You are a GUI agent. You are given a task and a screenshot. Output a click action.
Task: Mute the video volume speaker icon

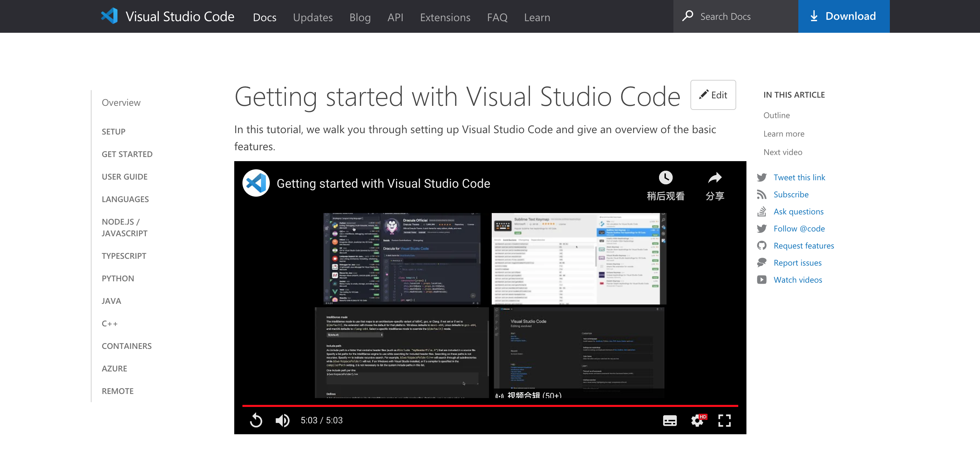coord(282,420)
